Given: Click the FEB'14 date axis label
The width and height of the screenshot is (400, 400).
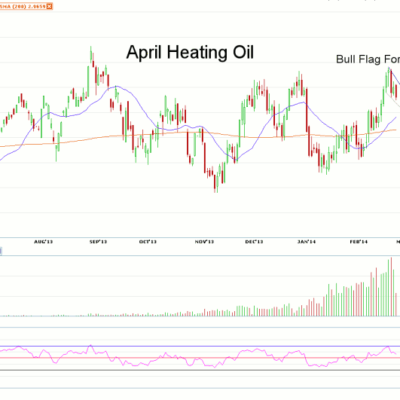Looking at the screenshot, I should coord(359,242).
